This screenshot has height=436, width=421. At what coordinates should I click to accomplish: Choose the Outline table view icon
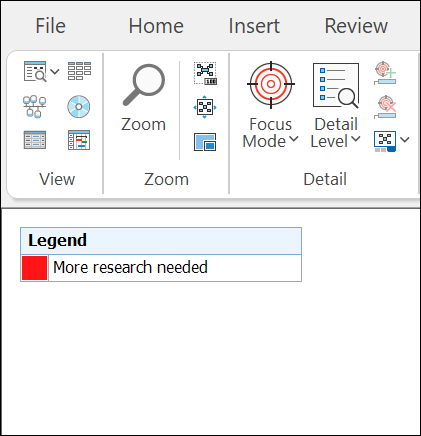[35, 140]
